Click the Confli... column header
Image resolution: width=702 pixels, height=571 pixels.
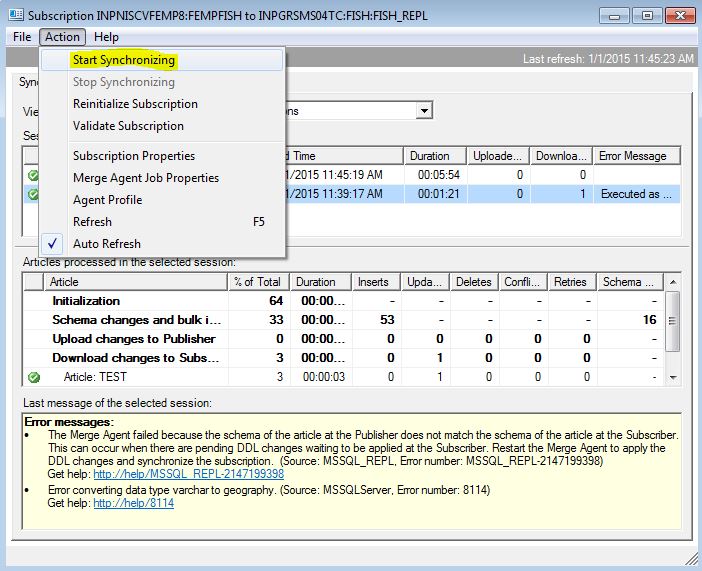coord(523,282)
